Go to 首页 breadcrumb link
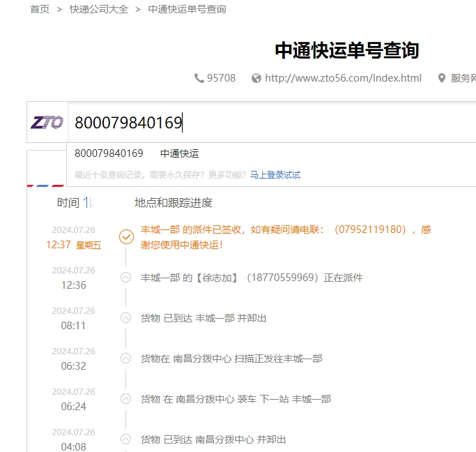This screenshot has height=452, width=476. point(40,9)
